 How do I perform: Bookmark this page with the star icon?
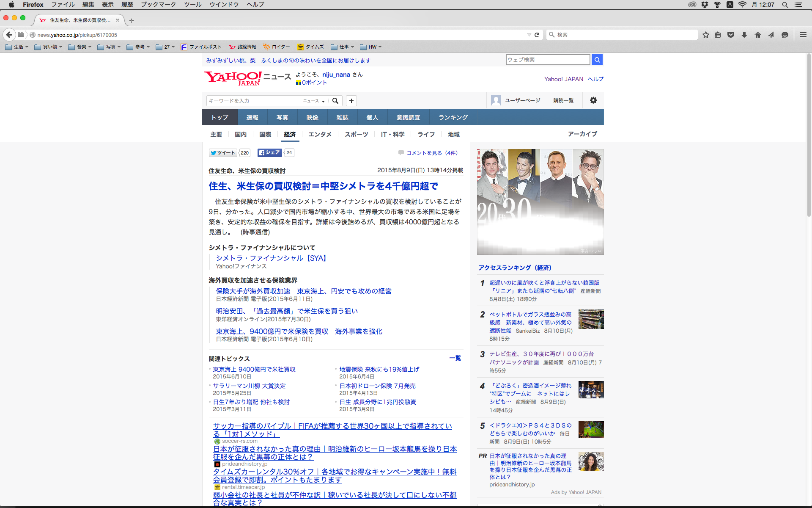705,35
